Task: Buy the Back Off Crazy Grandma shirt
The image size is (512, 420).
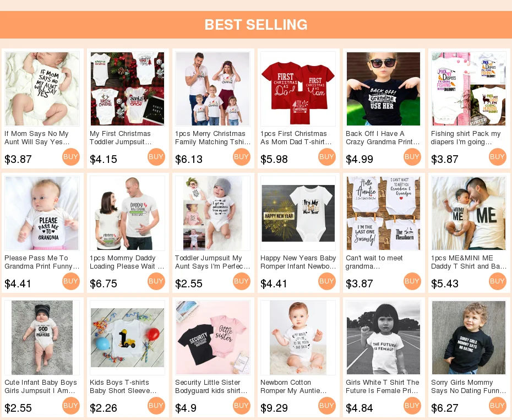Action: pyautogui.click(x=412, y=157)
